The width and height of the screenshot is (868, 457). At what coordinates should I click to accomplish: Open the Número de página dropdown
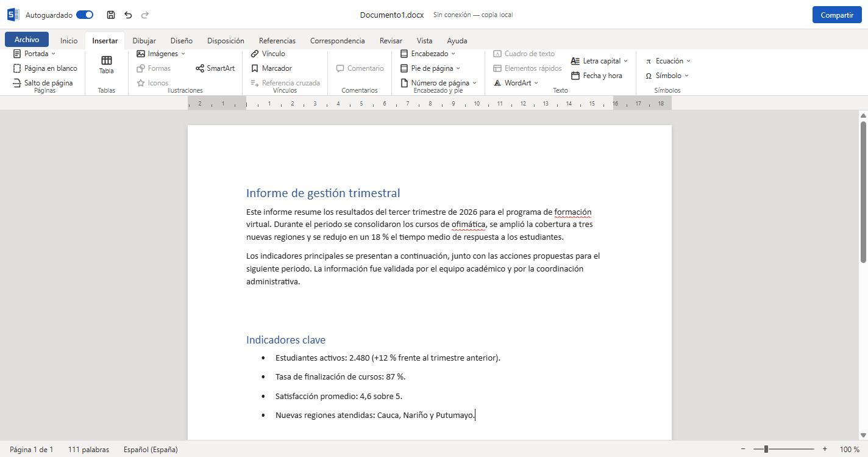[438, 83]
